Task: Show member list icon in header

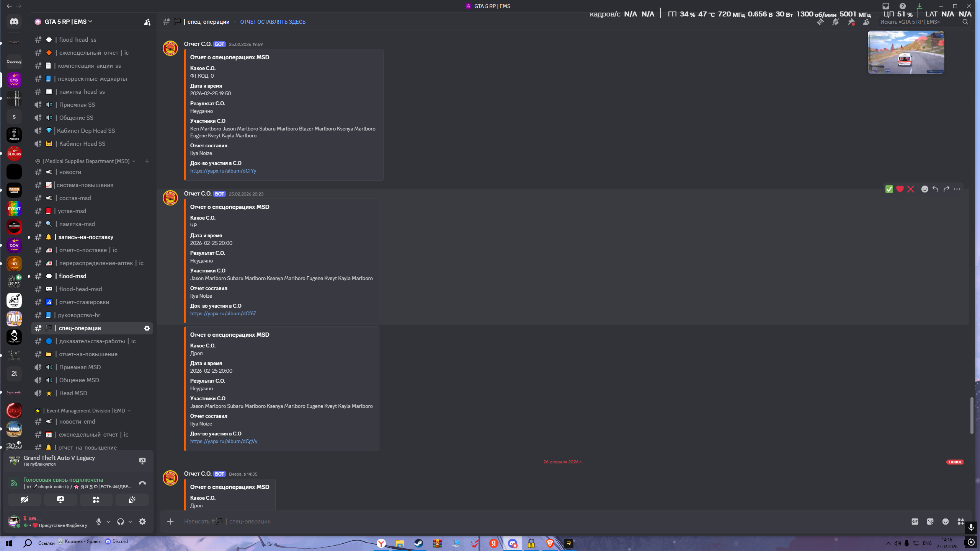Action: click(866, 22)
